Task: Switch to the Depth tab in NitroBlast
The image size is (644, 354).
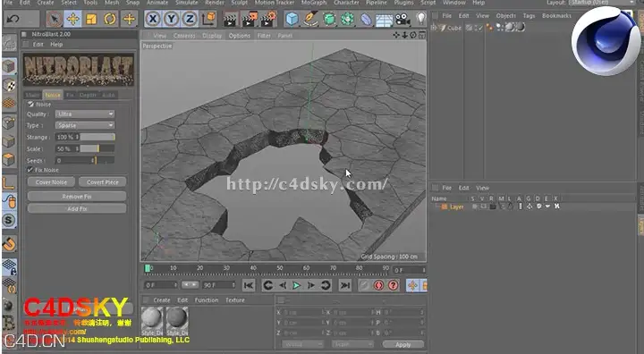Action: click(88, 95)
